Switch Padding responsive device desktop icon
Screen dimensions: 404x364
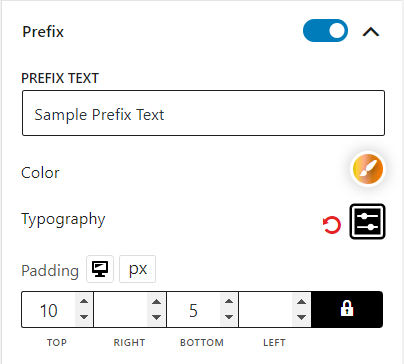click(100, 269)
